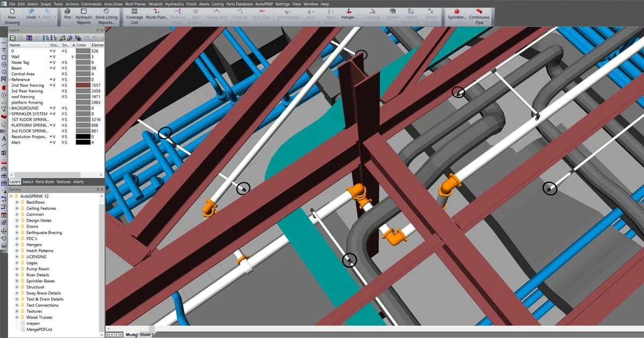Expand the Earthquake Bracing folder
Image resolution: width=644 pixels, height=338 pixels.
coord(17,233)
